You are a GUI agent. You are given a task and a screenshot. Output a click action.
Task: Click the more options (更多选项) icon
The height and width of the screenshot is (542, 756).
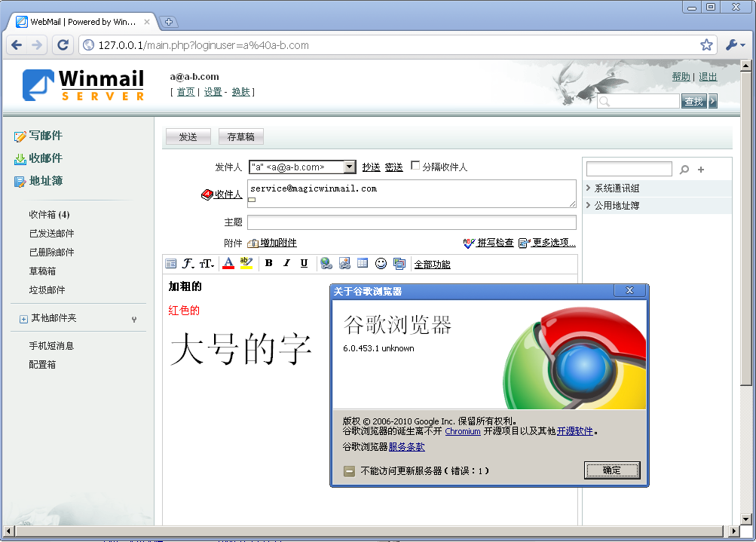[x=524, y=243]
